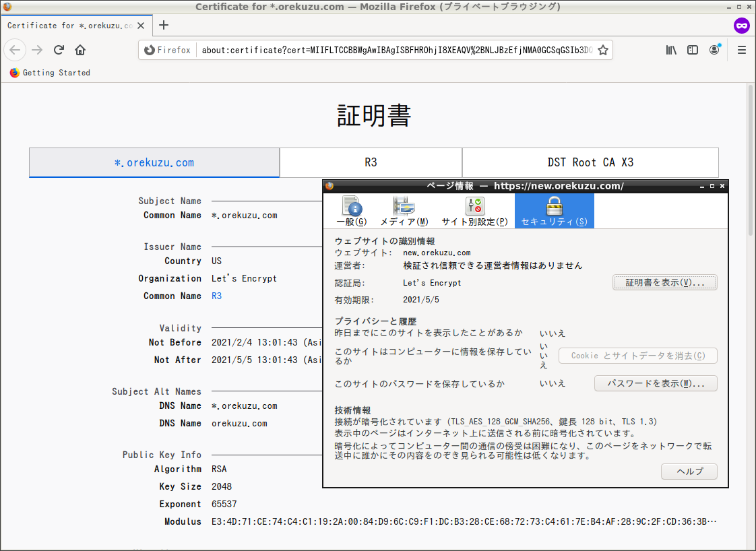Select the DST Root CA X3 certificate tab
Viewport: 756px width, 551px height.
591,162
